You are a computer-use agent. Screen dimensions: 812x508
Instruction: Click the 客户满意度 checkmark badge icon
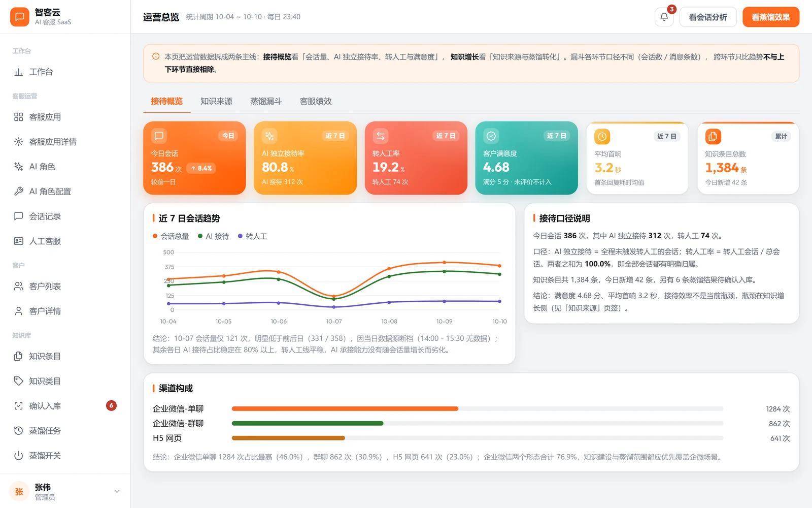[491, 136]
